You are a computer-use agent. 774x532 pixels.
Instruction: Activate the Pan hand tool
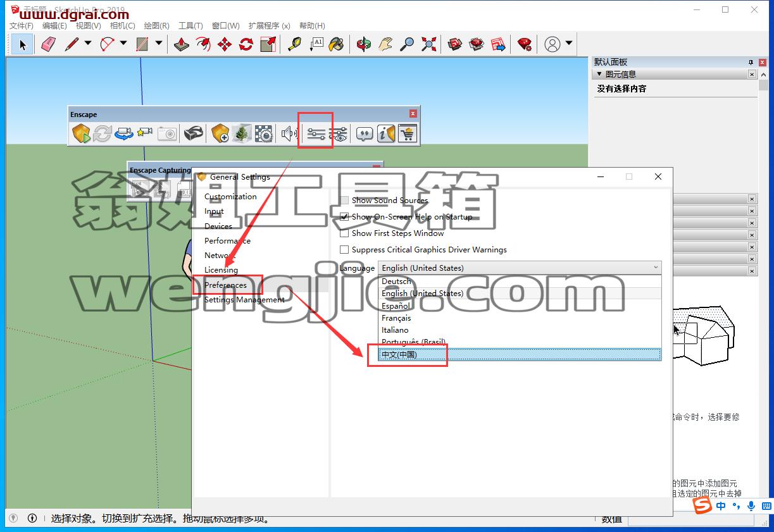click(x=385, y=44)
